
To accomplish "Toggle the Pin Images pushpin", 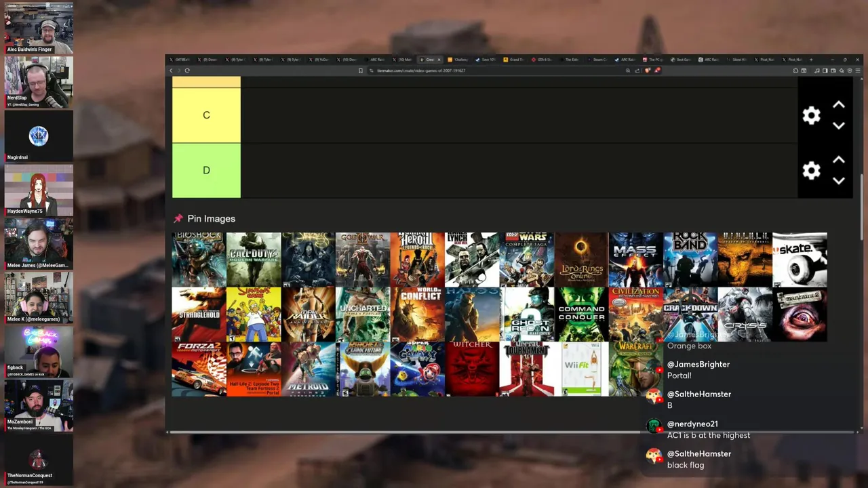I will click(178, 218).
